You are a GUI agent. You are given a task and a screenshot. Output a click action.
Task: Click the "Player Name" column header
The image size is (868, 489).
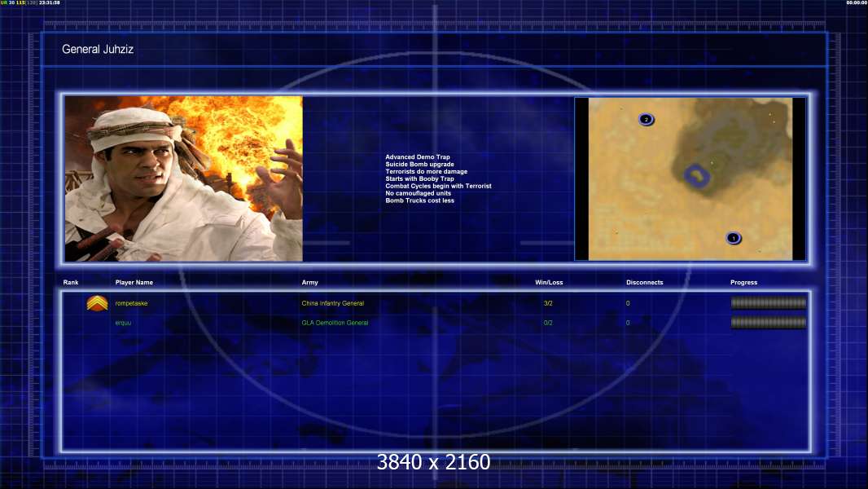tap(134, 283)
